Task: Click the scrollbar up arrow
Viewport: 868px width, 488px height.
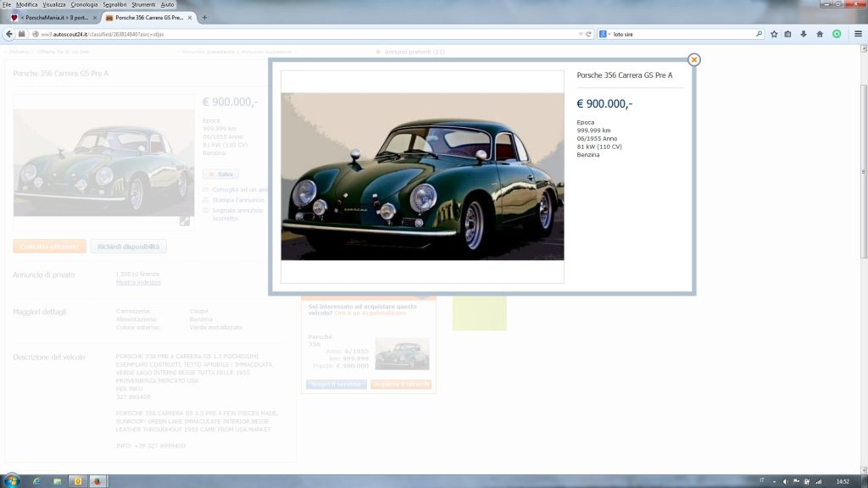Action: [864, 48]
